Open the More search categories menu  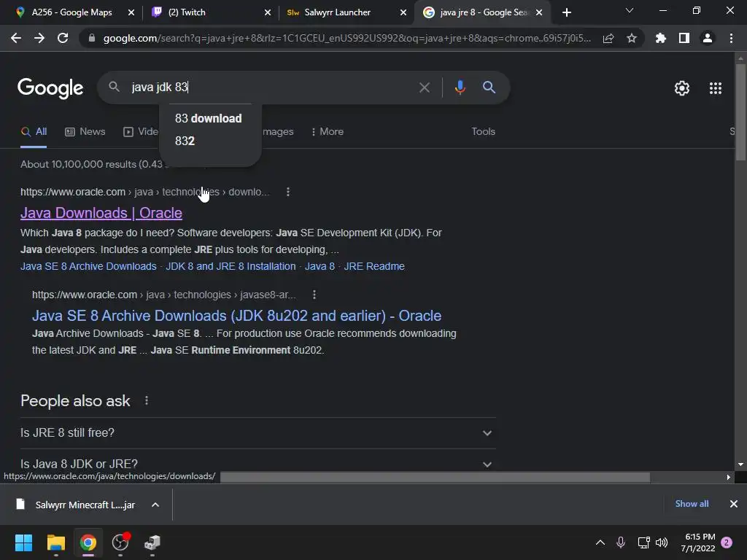[x=328, y=132]
